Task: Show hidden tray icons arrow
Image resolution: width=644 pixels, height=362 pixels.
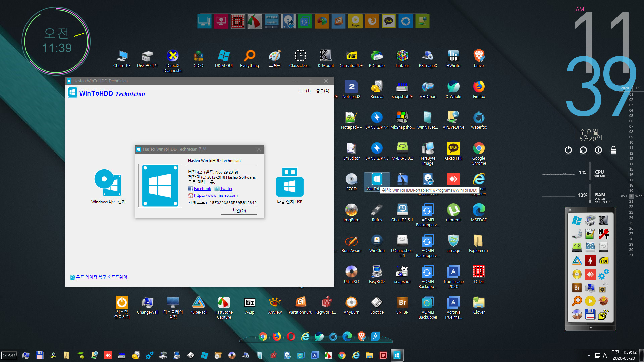Action: 589,355
